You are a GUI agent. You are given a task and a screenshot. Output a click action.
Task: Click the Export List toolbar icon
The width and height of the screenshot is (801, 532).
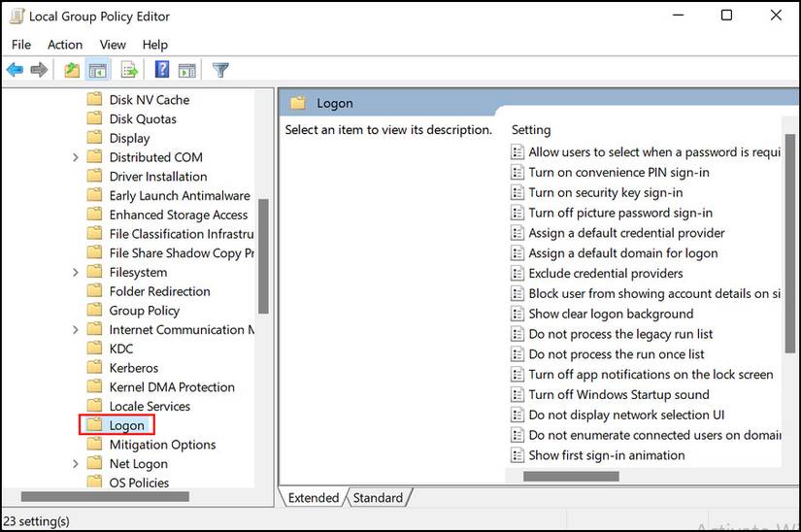coord(129,70)
